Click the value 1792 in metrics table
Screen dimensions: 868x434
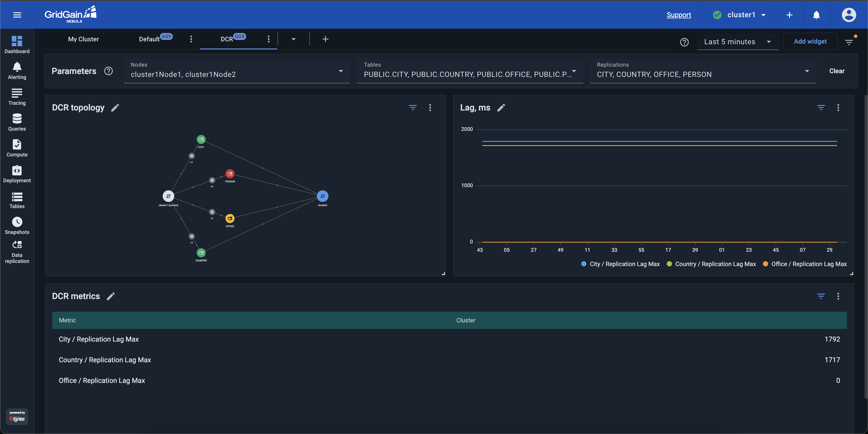[832, 339]
